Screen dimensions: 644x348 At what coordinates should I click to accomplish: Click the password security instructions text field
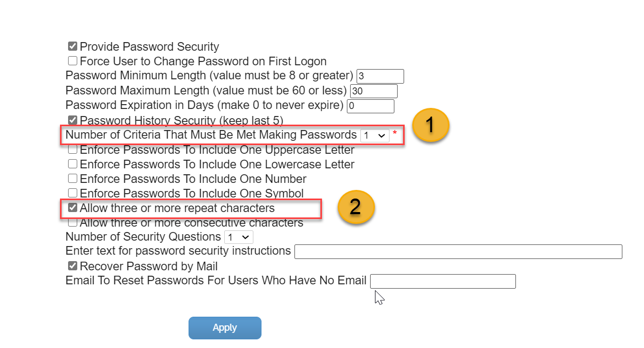(458, 251)
